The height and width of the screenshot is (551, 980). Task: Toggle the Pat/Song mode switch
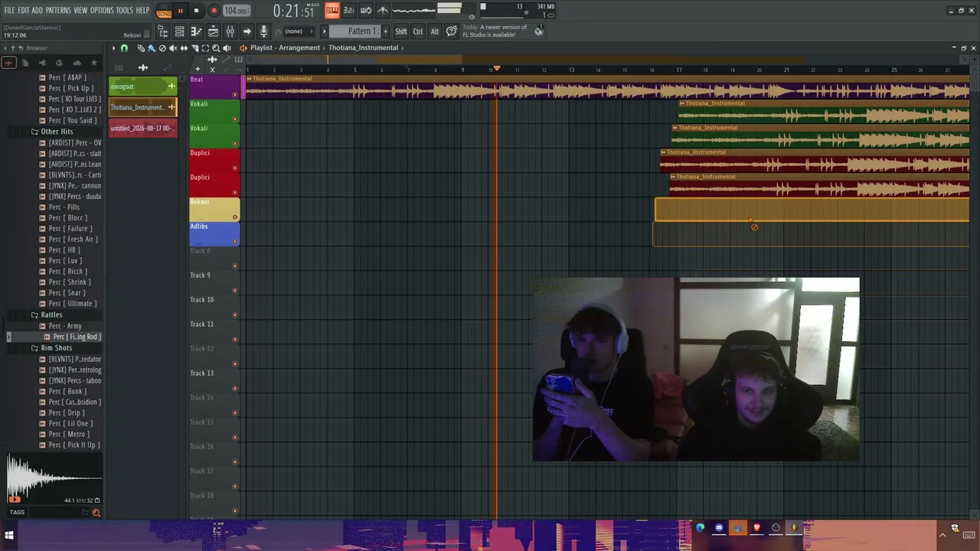point(164,11)
